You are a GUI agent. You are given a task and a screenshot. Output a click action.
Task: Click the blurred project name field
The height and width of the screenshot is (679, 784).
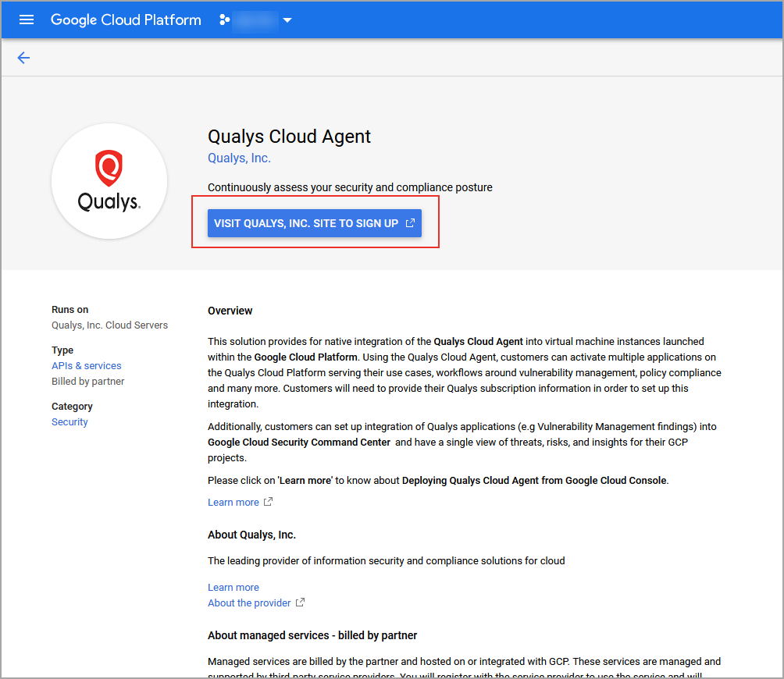(x=255, y=20)
